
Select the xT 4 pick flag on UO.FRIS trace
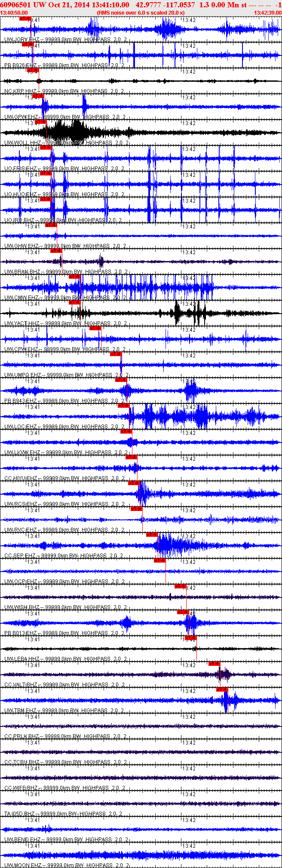point(46,148)
